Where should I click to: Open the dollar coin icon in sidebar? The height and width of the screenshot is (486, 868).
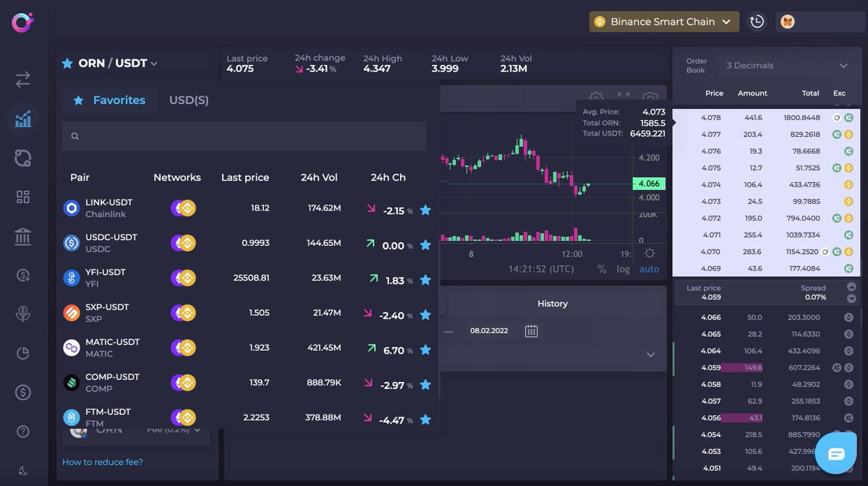[23, 392]
